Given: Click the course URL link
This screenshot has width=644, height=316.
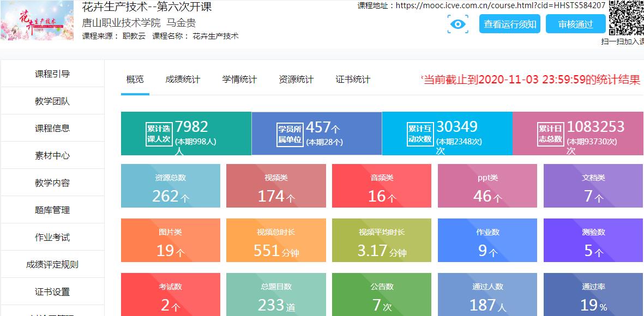Looking at the screenshot, I should (x=500, y=5).
